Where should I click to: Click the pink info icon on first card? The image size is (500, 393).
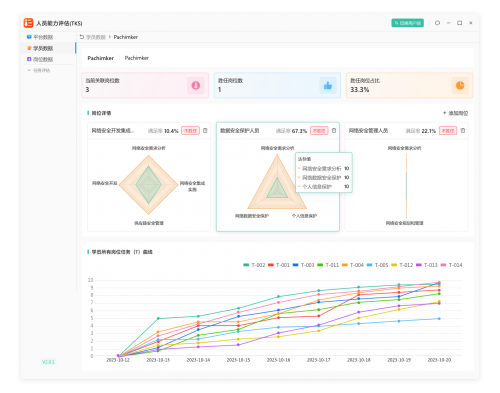(x=196, y=85)
